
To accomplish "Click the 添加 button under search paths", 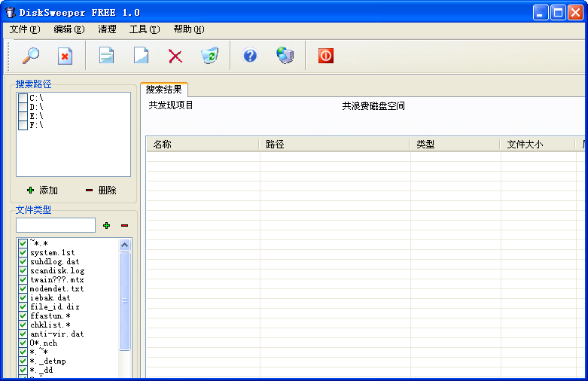I will tap(42, 190).
